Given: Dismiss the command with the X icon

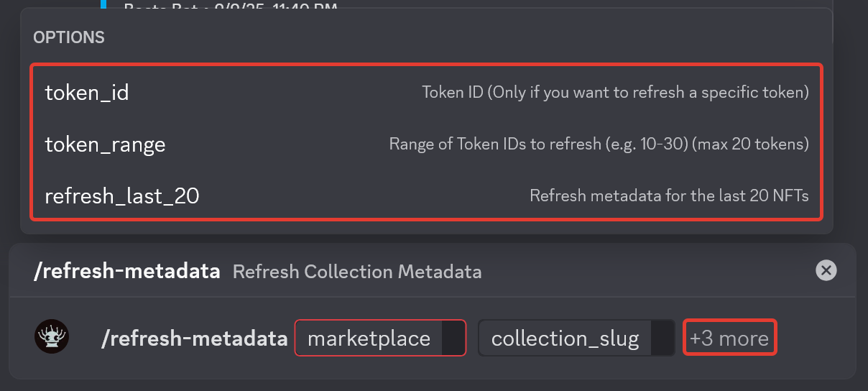Looking at the screenshot, I should coord(826,270).
